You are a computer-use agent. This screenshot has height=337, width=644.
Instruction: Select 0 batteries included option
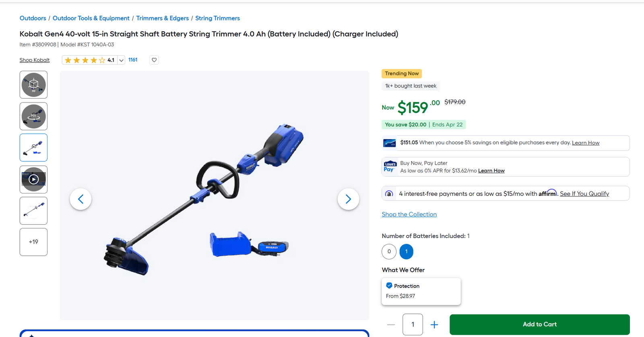pyautogui.click(x=389, y=251)
